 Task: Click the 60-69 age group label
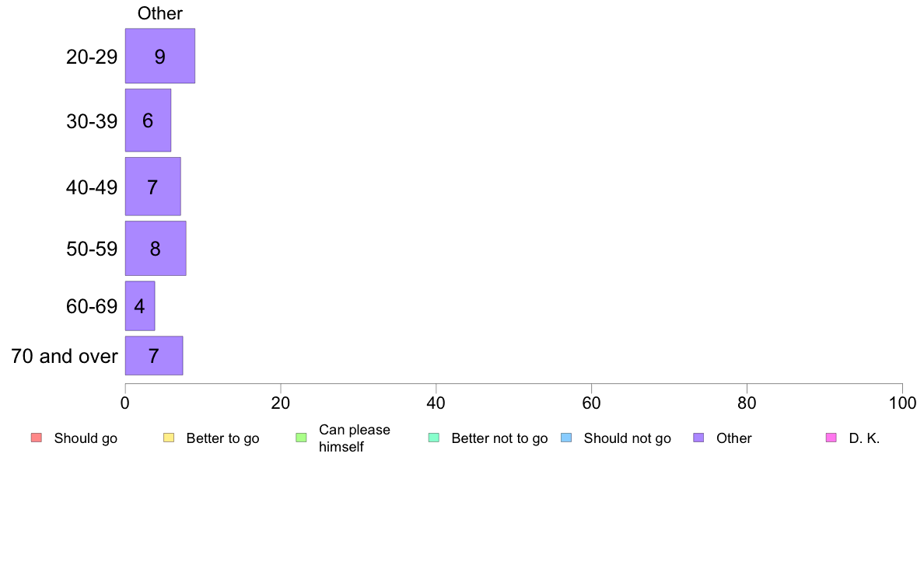(92, 306)
